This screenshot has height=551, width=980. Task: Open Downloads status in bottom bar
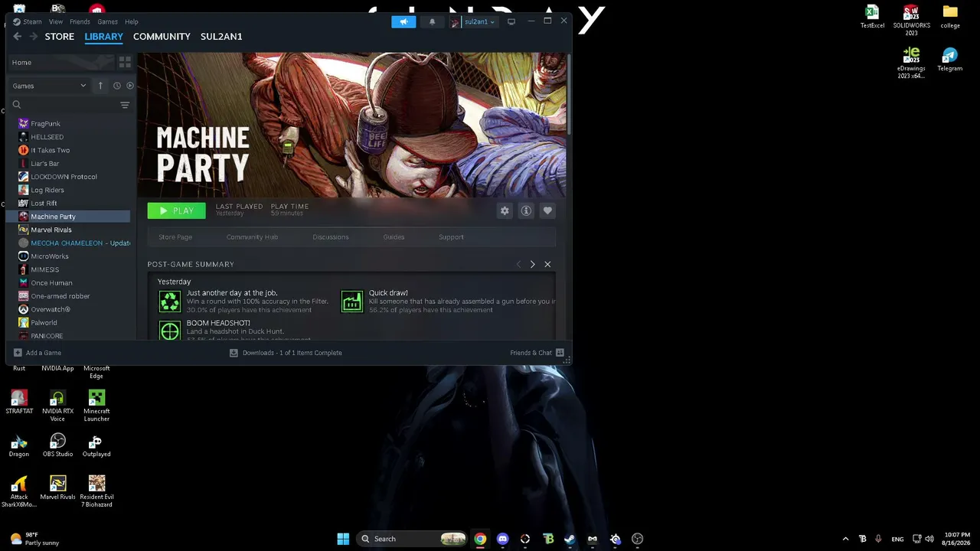point(286,353)
